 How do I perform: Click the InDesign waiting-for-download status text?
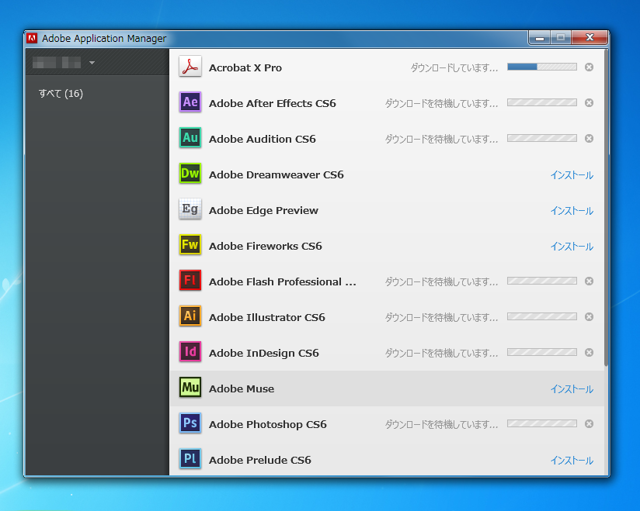click(x=441, y=353)
